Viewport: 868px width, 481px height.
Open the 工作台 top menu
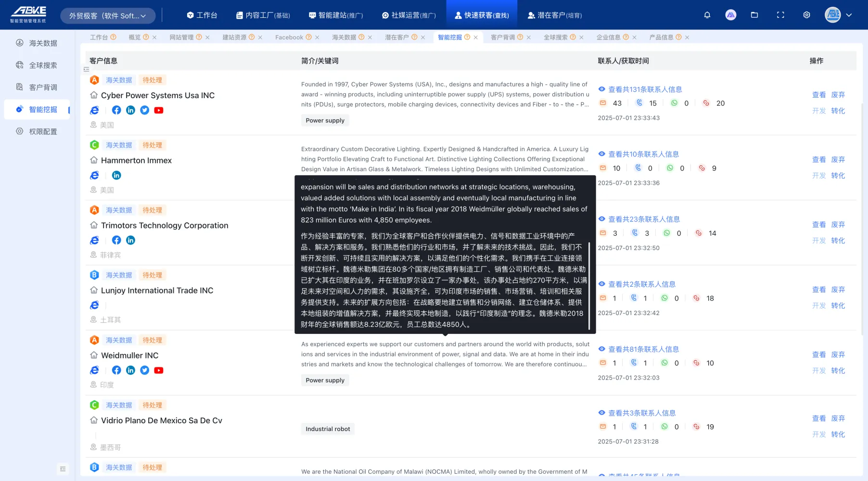pos(202,15)
